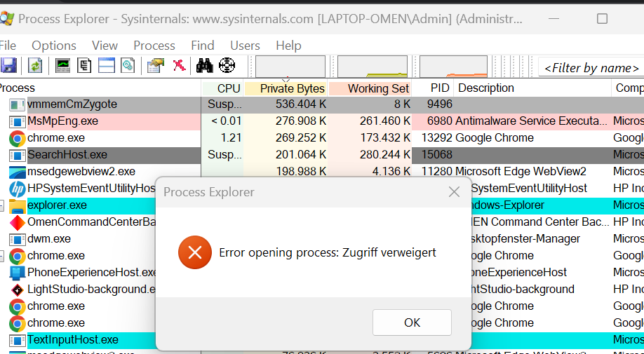Select the dwm.exe process name
Viewport: 644px width, 354px height.
pos(49,240)
